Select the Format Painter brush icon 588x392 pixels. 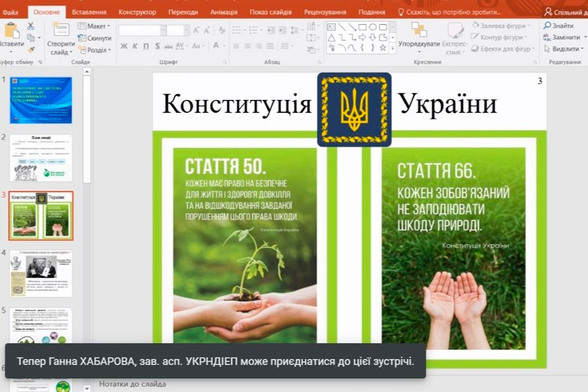tap(31, 50)
